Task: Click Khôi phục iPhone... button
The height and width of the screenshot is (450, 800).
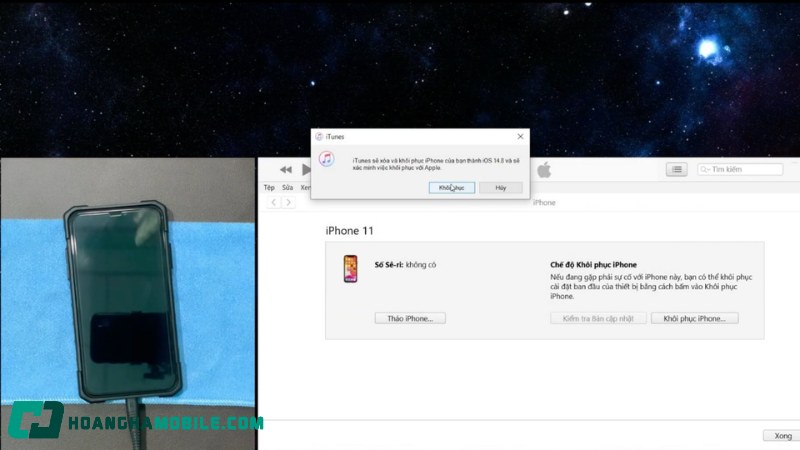Action: 694,318
